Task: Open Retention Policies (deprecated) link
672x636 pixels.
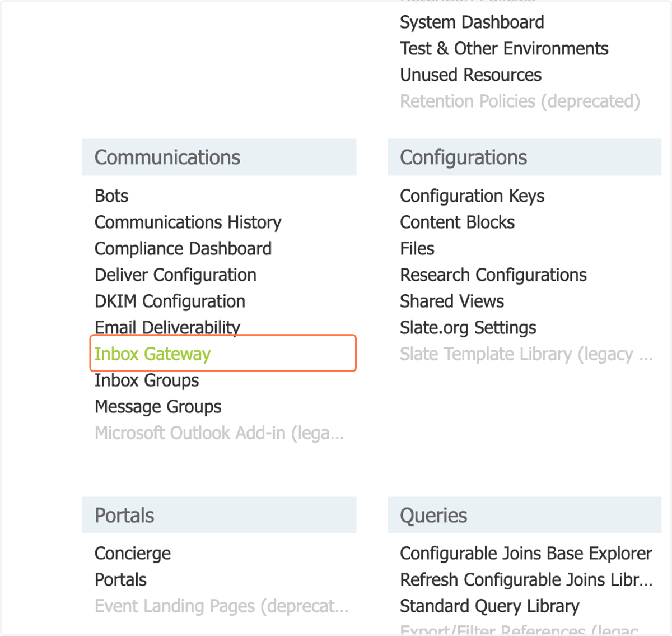Action: 520,101
